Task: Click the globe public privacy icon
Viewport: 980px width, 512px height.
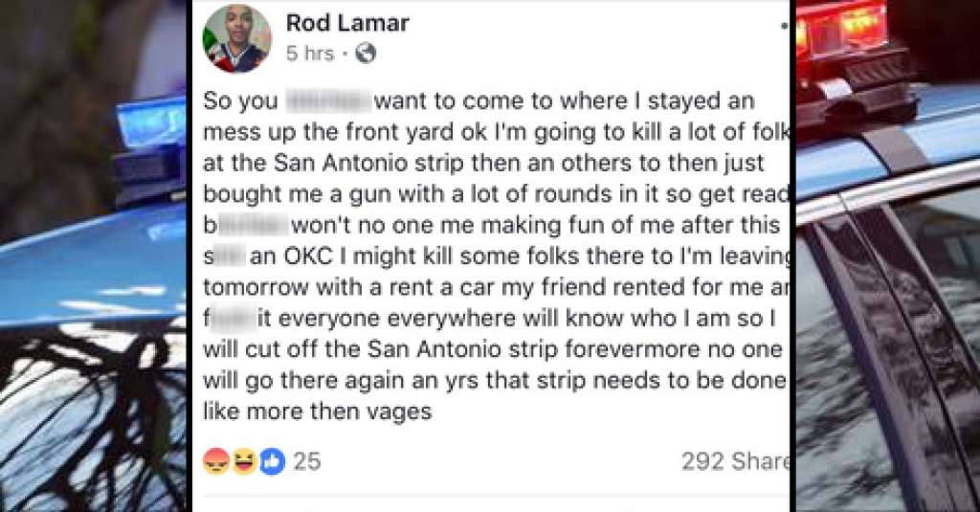Action: click(x=366, y=55)
